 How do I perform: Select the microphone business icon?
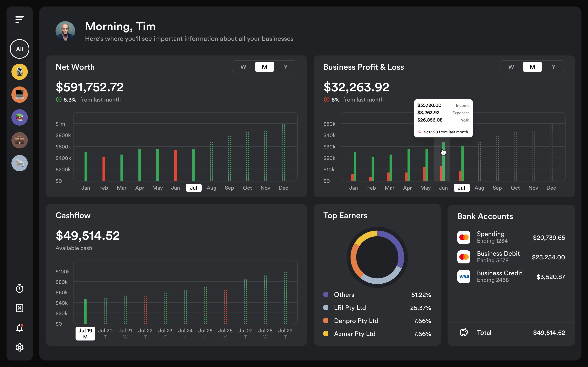[x=19, y=72]
